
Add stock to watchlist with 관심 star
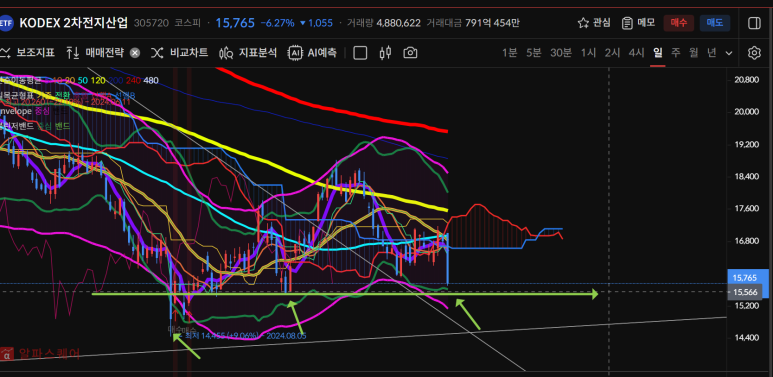pyautogui.click(x=594, y=23)
